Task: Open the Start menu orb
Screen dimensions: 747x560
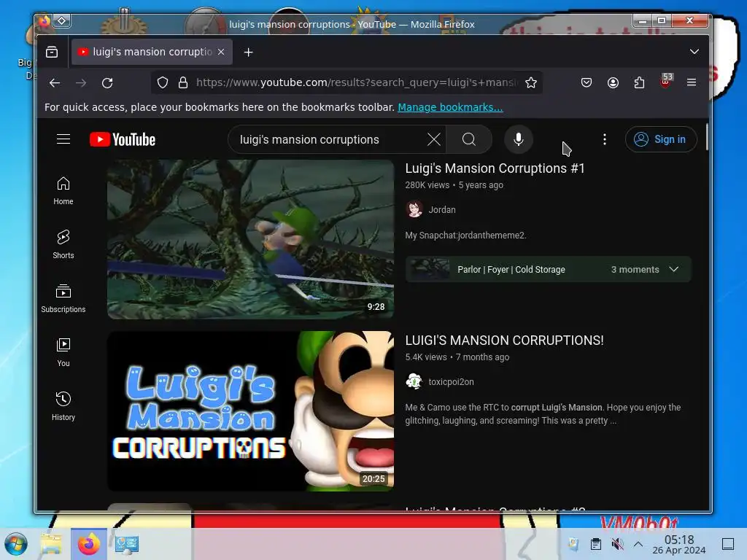Action: click(x=16, y=544)
